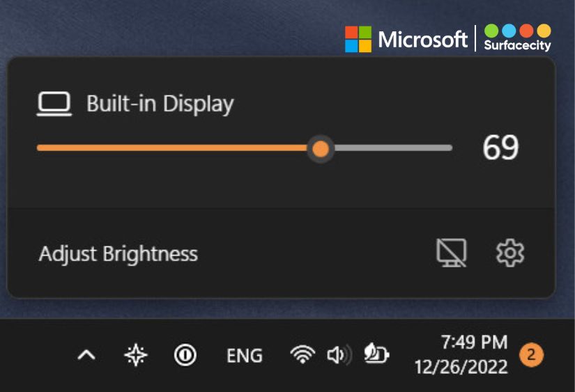575x392 pixels.
Task: Click the Adjust Brightness label
Action: (x=118, y=253)
